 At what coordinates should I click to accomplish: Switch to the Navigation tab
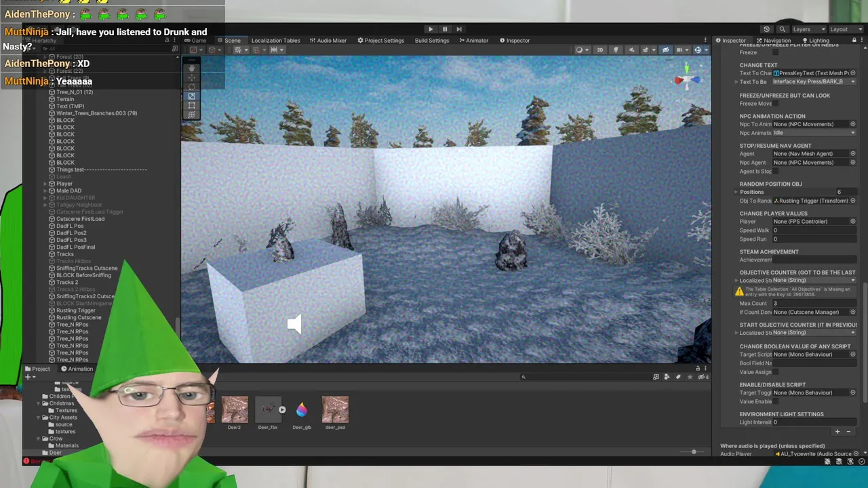pyautogui.click(x=774, y=41)
